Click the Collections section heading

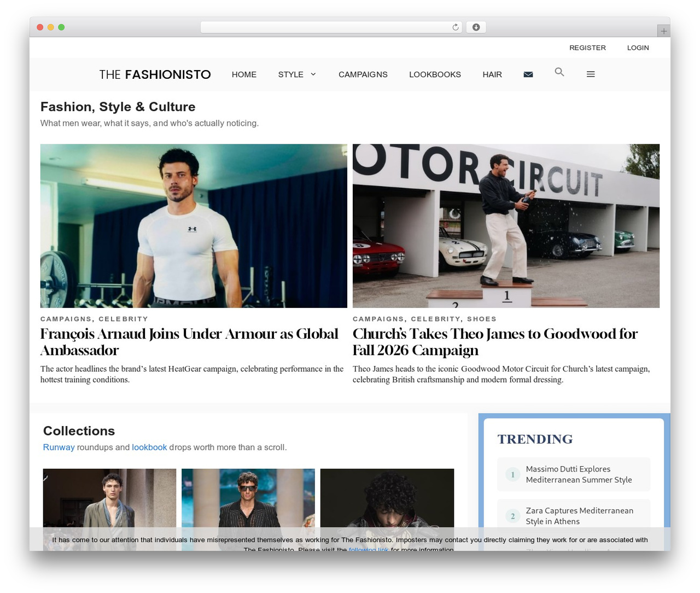pyautogui.click(x=79, y=431)
